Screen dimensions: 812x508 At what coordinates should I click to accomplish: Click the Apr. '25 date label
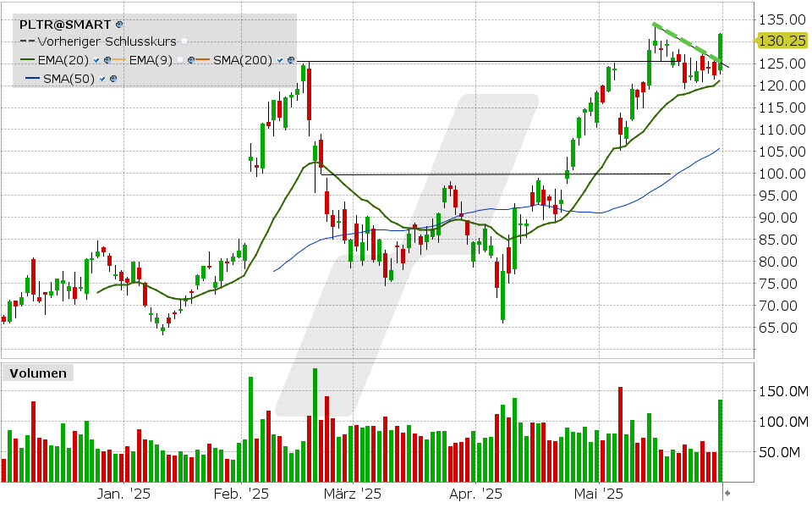pyautogui.click(x=475, y=494)
